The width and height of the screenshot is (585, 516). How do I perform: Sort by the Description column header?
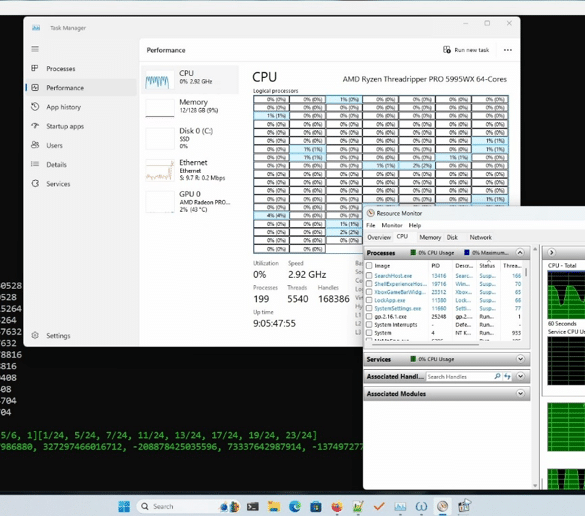coord(463,266)
